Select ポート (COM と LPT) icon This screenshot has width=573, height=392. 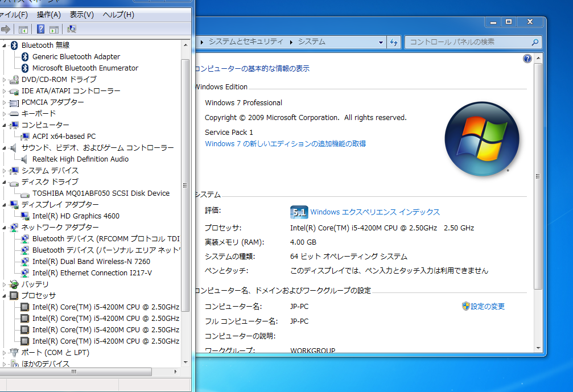point(14,353)
